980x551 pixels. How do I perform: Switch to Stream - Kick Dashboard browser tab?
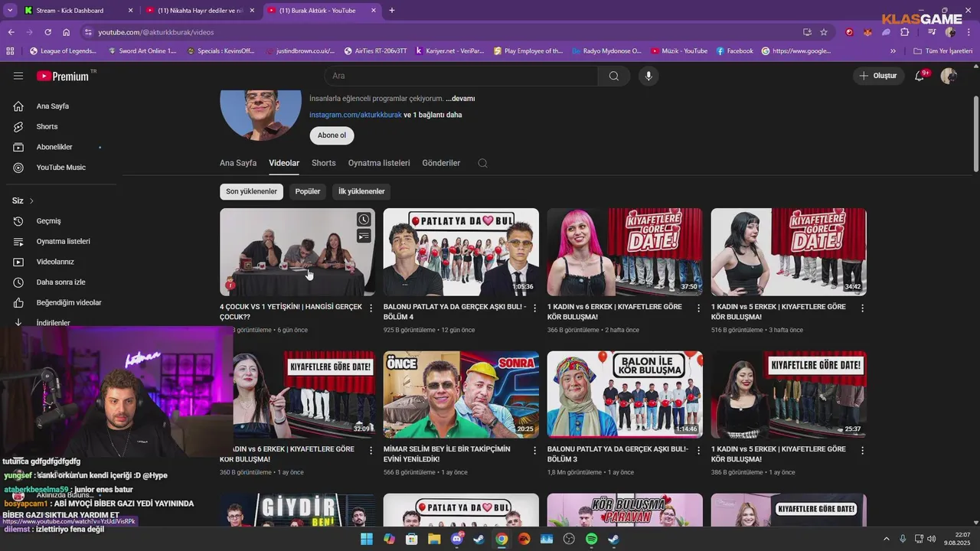coord(77,11)
